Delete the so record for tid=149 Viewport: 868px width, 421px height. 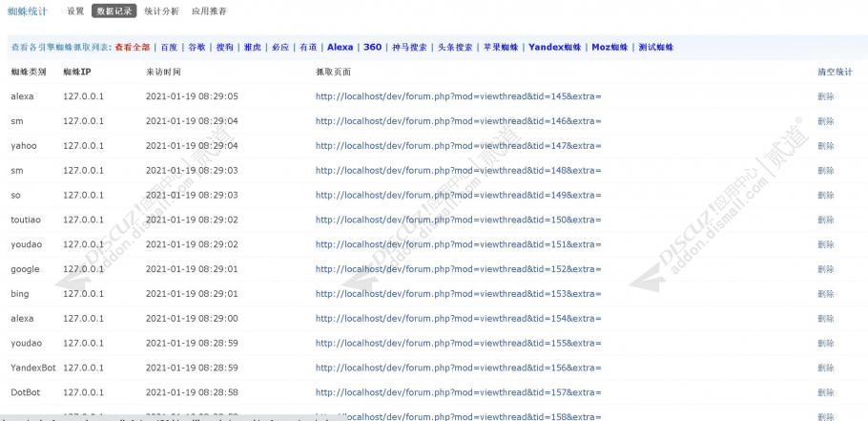(826, 195)
